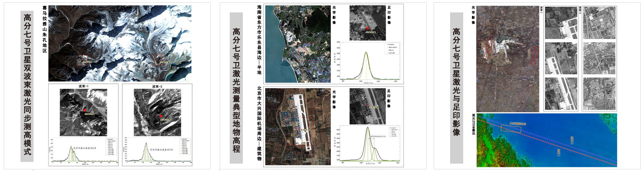Screen dimensions: 644x171
Task: Click the red footprint dot in 波束-1 image
Action: 85,110
